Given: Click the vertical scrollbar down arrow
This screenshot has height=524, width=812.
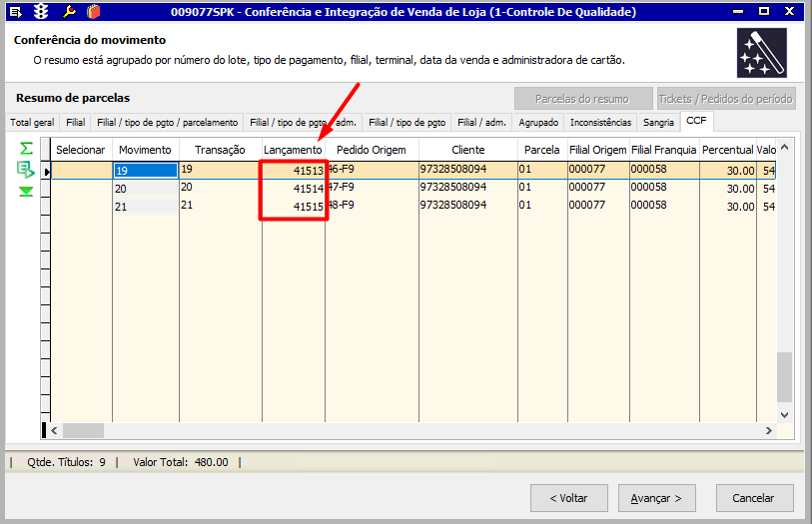Looking at the screenshot, I should click(785, 415).
